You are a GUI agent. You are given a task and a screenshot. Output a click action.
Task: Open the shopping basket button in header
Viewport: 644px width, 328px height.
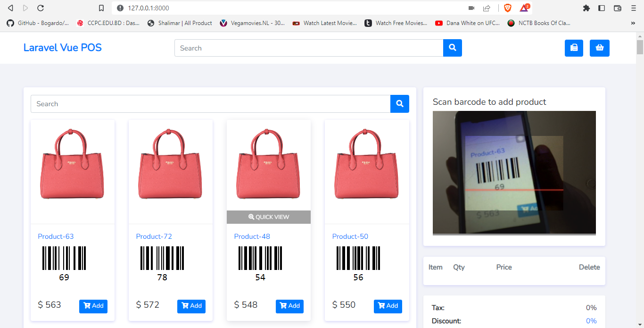point(600,48)
